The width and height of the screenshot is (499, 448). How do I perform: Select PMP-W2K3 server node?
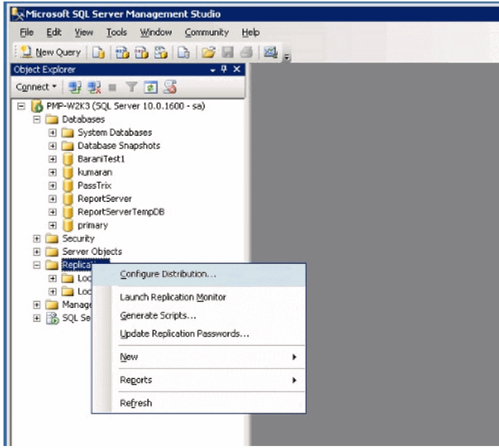pos(126,106)
